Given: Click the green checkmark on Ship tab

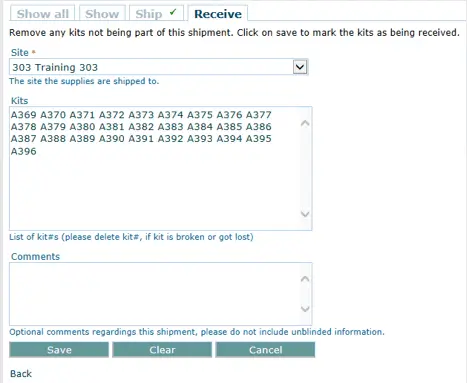Looking at the screenshot, I should pos(173,12).
